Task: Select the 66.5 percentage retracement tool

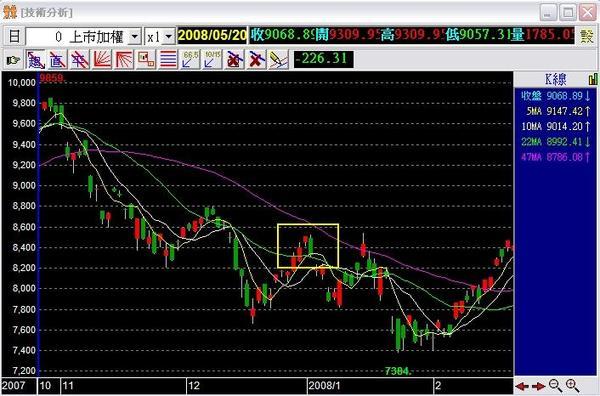Action: pos(190,60)
